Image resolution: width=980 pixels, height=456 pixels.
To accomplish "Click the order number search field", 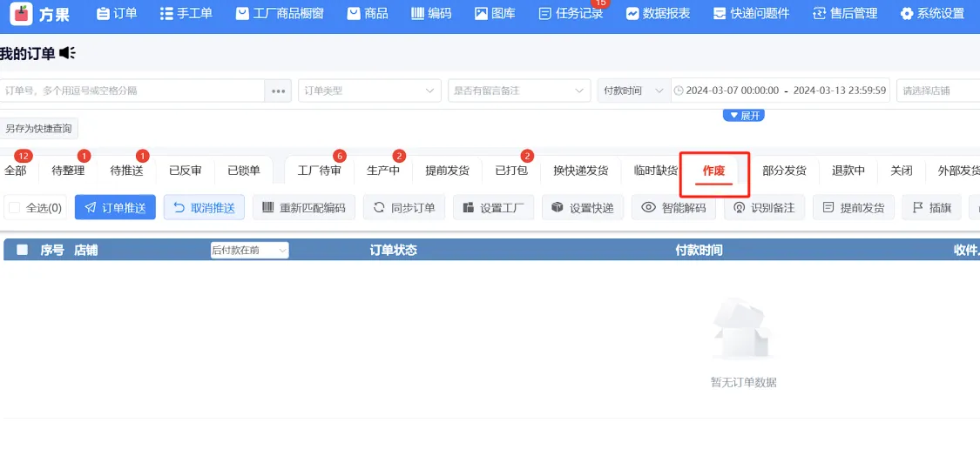I will coord(132,91).
